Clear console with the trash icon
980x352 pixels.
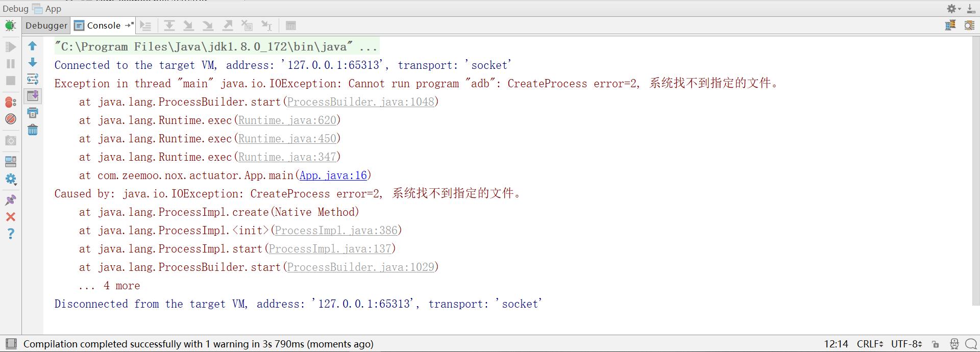pos(33,130)
